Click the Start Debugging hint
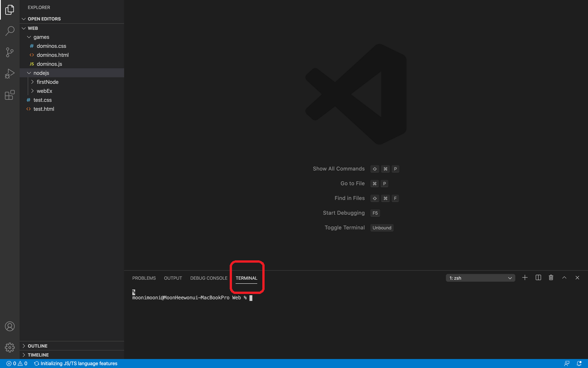The height and width of the screenshot is (368, 588). tap(344, 213)
